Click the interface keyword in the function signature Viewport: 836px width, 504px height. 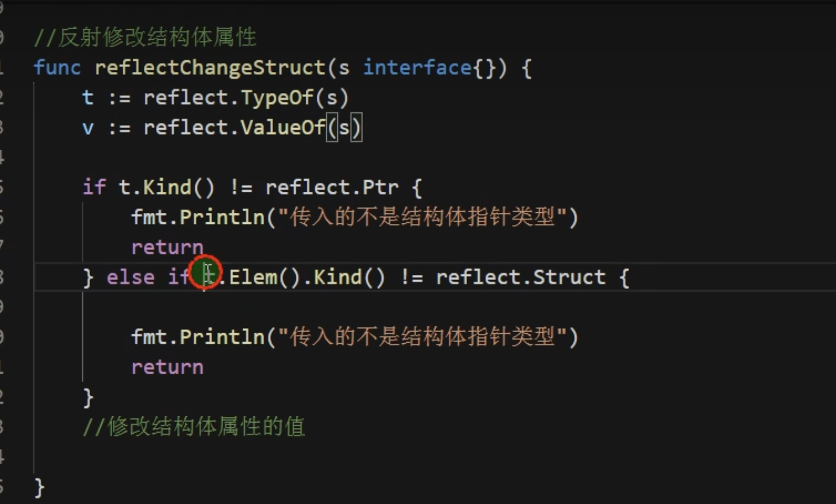[417, 68]
